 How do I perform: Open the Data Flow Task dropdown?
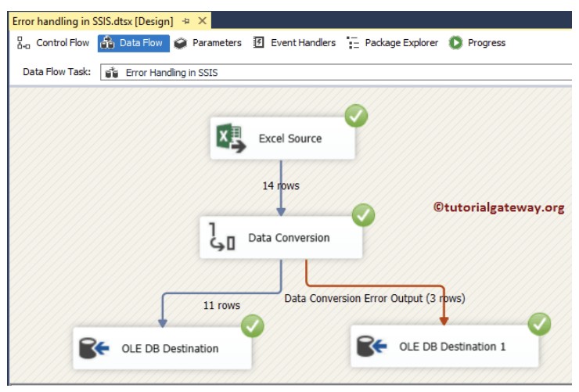point(336,72)
